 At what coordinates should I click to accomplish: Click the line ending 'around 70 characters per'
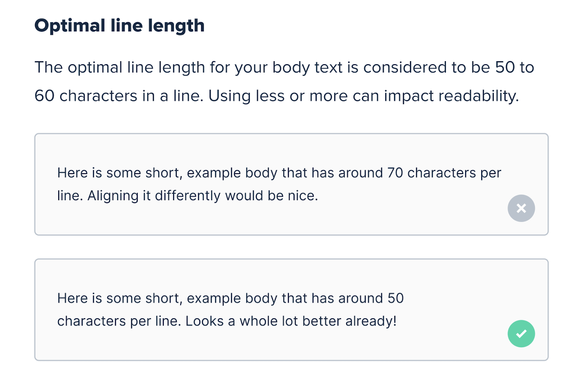click(x=279, y=173)
